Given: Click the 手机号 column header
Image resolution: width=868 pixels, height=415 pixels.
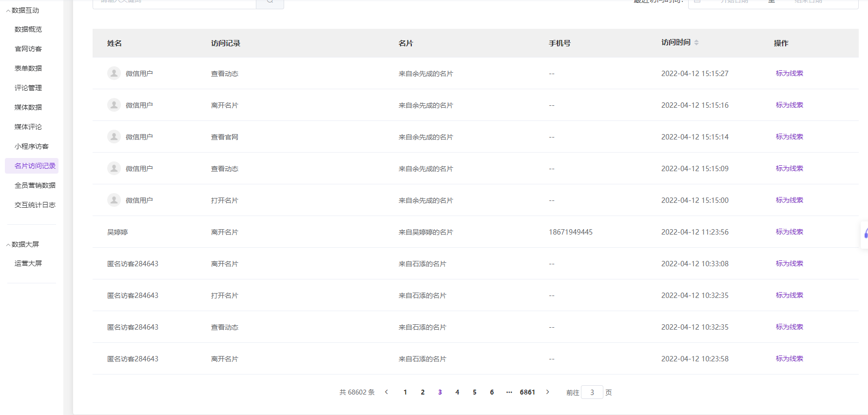Looking at the screenshot, I should [x=559, y=43].
